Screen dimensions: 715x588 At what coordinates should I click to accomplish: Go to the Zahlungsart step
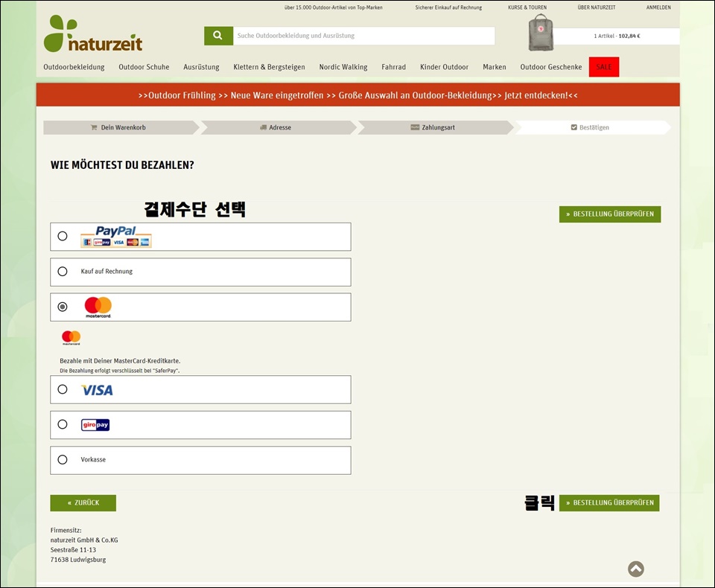pyautogui.click(x=436, y=127)
